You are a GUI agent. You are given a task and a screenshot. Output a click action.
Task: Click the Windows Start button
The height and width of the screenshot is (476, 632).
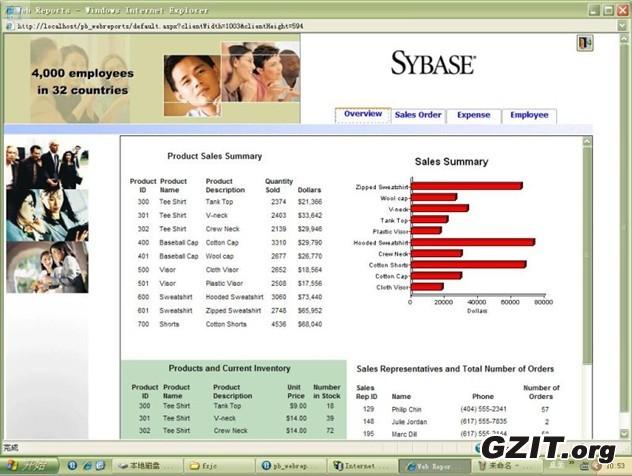29,466
